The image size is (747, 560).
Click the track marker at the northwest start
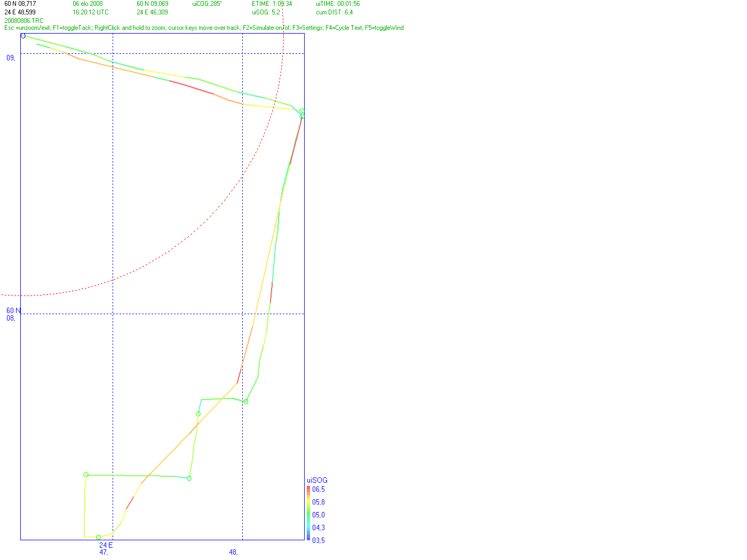(23, 36)
